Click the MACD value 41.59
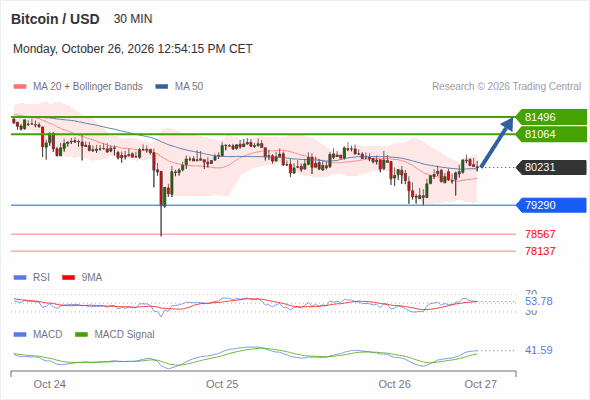590x400 pixels. (x=539, y=350)
